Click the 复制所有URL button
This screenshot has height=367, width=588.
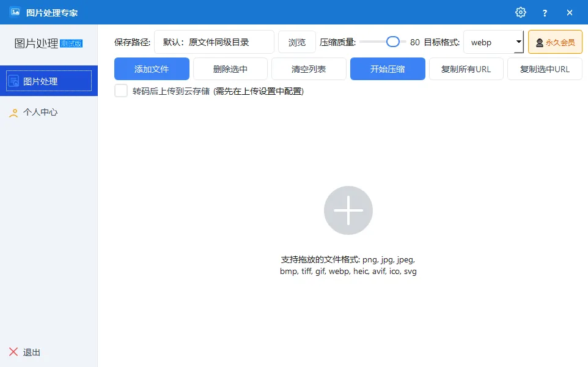coord(466,69)
